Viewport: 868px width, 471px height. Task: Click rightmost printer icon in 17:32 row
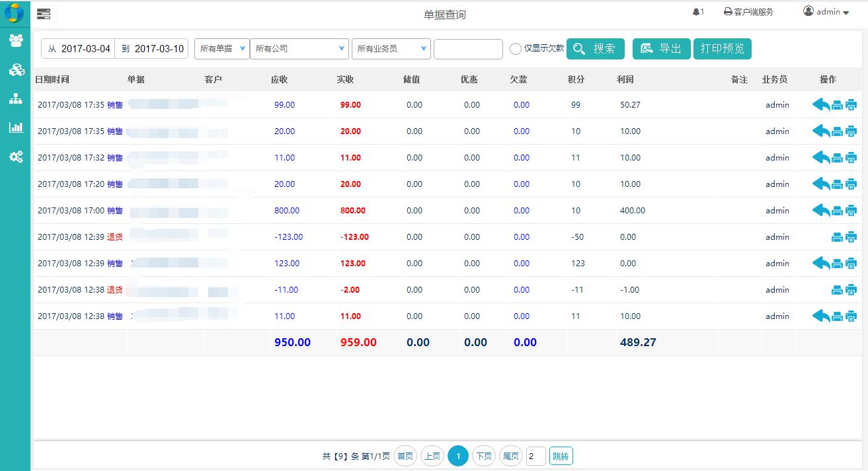pyautogui.click(x=851, y=158)
